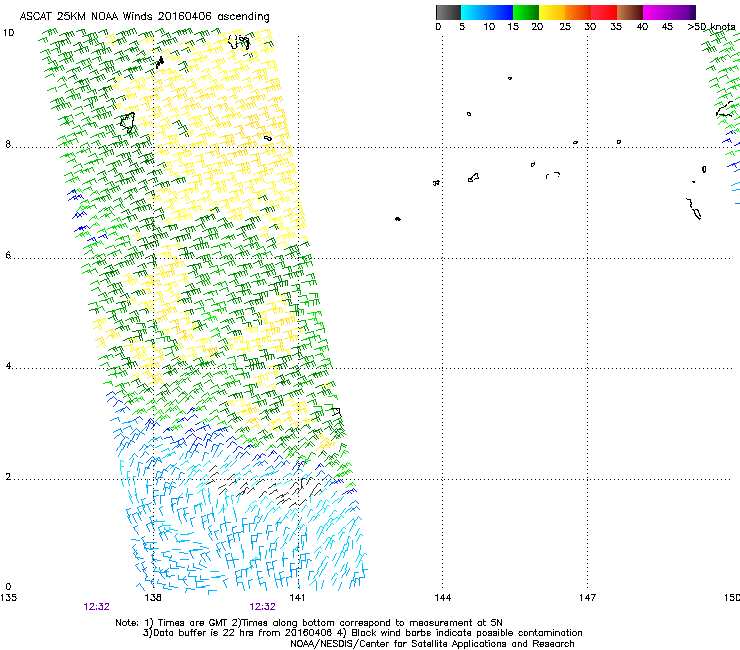740x650 pixels.
Task: Click the latitude axis label '8'
Action: 8,144
